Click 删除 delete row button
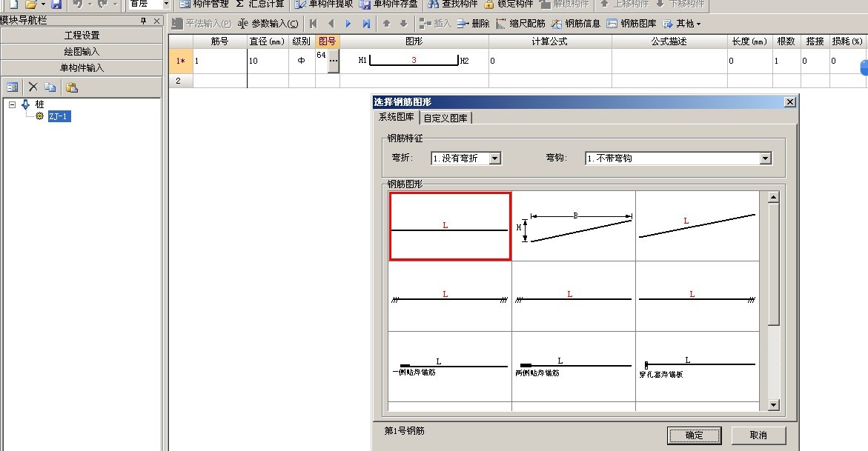The height and width of the screenshot is (451, 868). 474,24
